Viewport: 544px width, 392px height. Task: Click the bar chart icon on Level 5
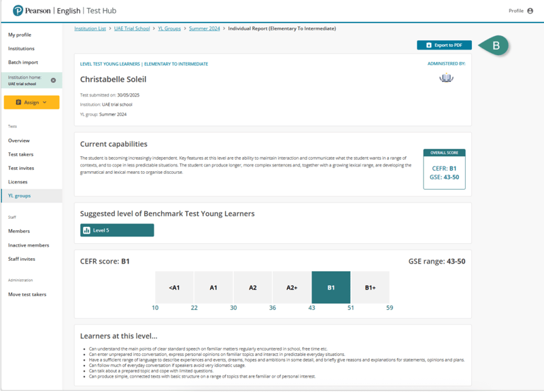[x=86, y=230]
